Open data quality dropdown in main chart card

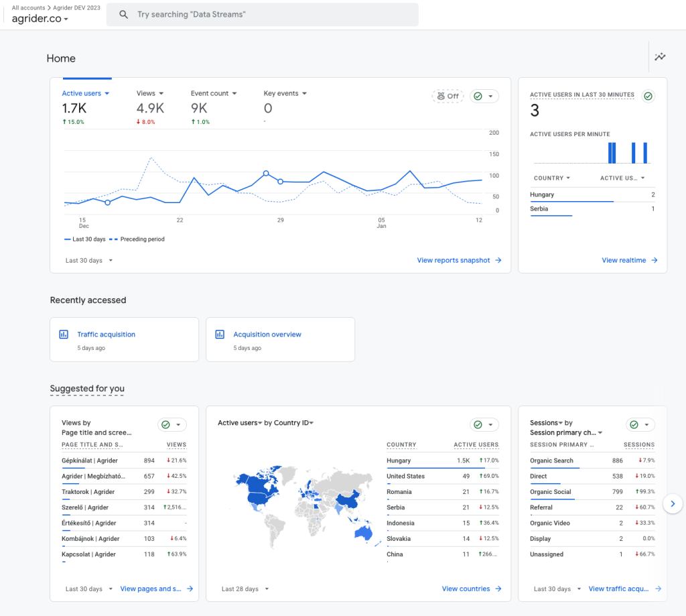484,96
